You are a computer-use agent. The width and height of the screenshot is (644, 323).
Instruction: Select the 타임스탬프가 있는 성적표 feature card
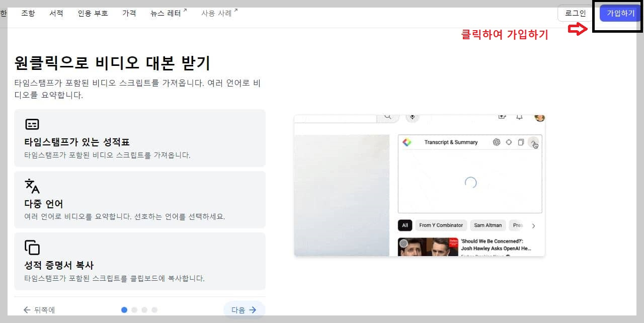pyautogui.click(x=140, y=138)
